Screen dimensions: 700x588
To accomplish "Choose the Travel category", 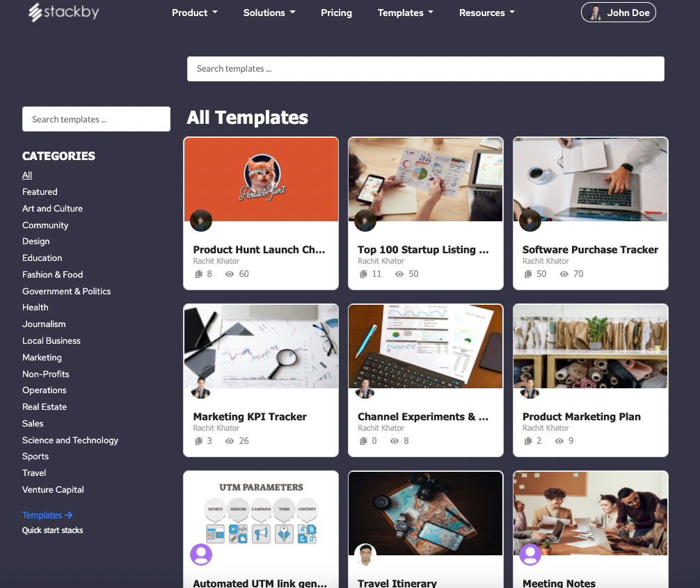I will point(34,472).
